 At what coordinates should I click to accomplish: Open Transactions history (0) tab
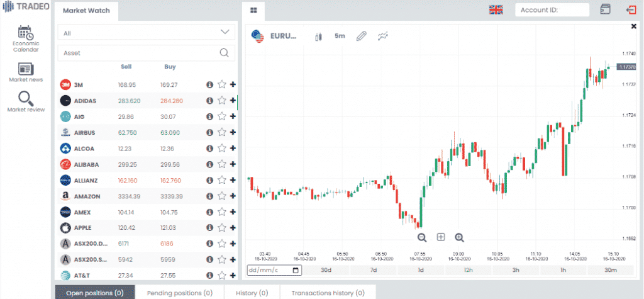coord(328,293)
